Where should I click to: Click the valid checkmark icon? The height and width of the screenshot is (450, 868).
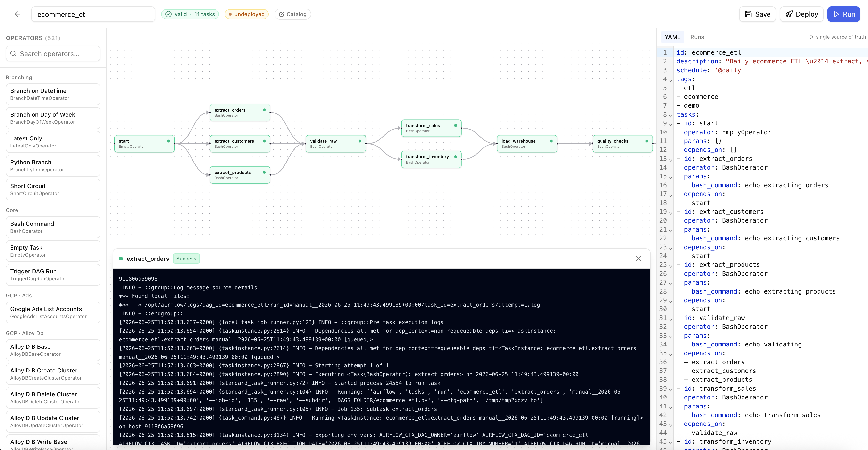coord(168,14)
